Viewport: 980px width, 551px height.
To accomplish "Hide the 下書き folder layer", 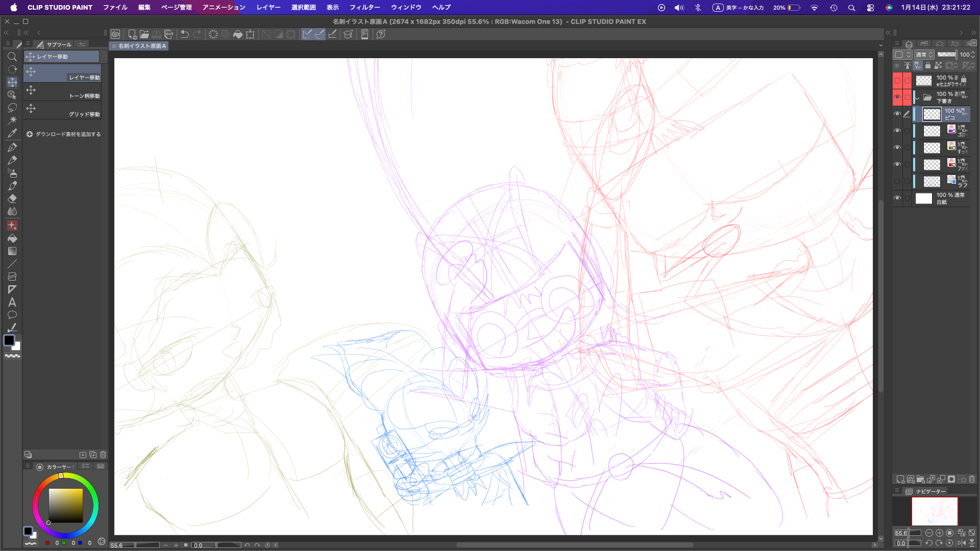I will point(897,97).
